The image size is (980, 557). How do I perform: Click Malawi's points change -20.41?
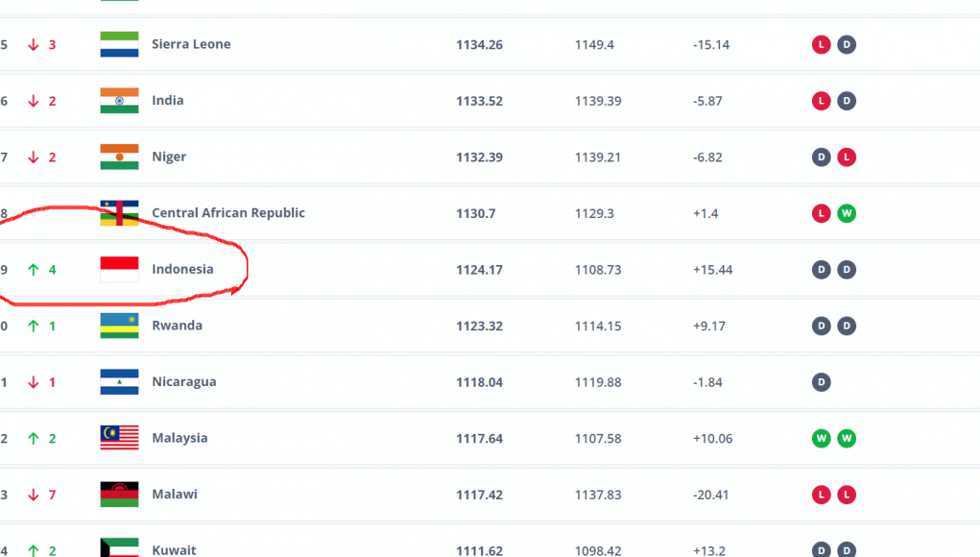[x=711, y=495]
